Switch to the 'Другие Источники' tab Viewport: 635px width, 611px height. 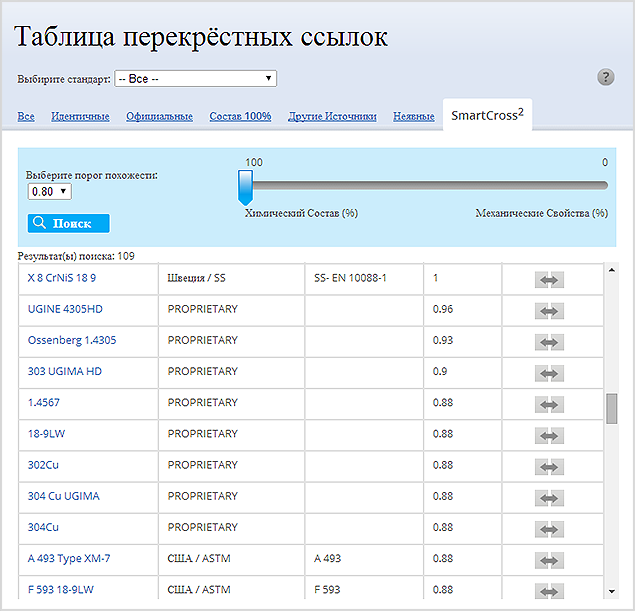click(332, 116)
